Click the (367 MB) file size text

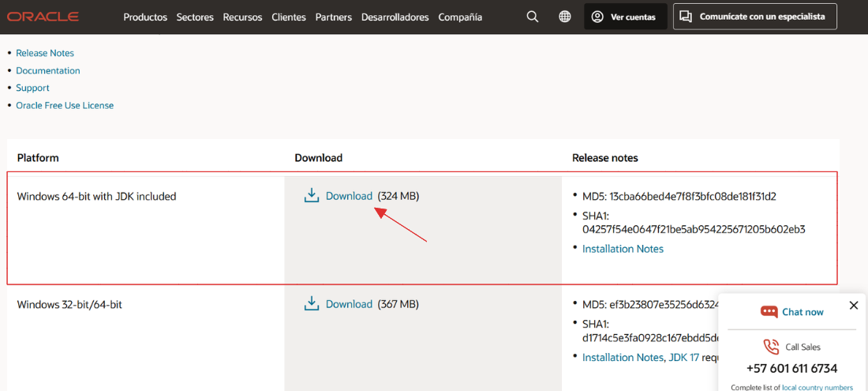point(398,304)
